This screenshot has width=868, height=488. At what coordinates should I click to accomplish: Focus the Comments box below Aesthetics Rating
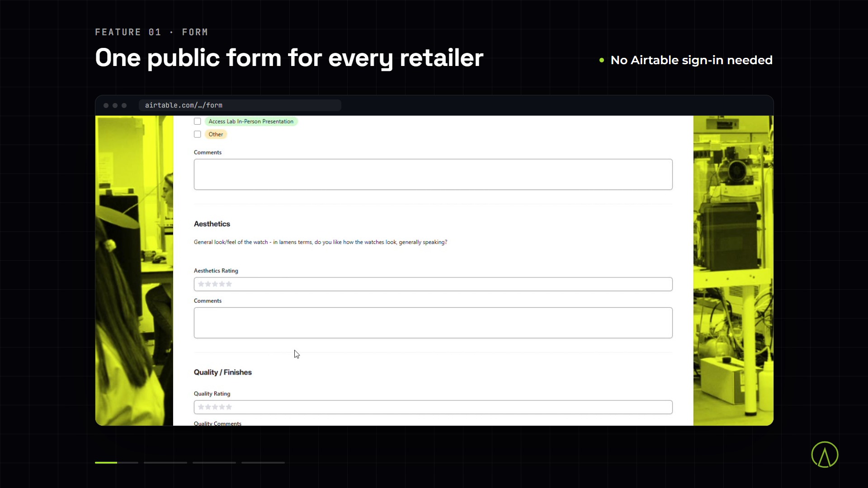433,323
